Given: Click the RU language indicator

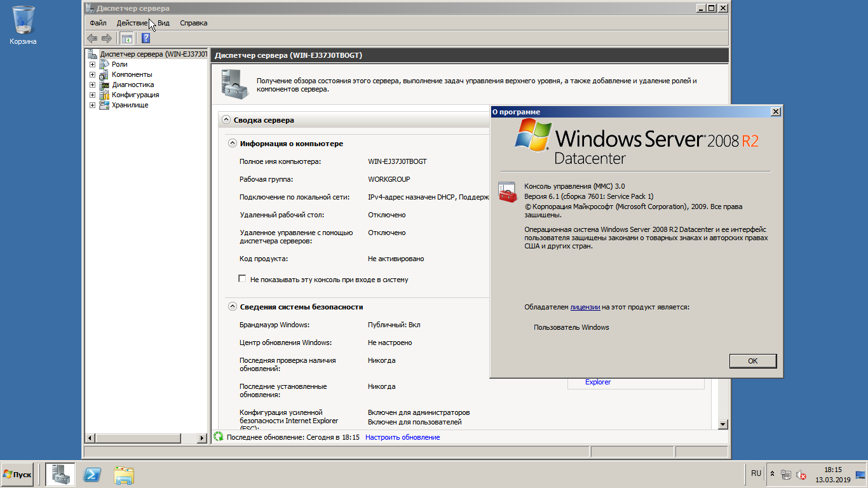Looking at the screenshot, I should point(756,473).
